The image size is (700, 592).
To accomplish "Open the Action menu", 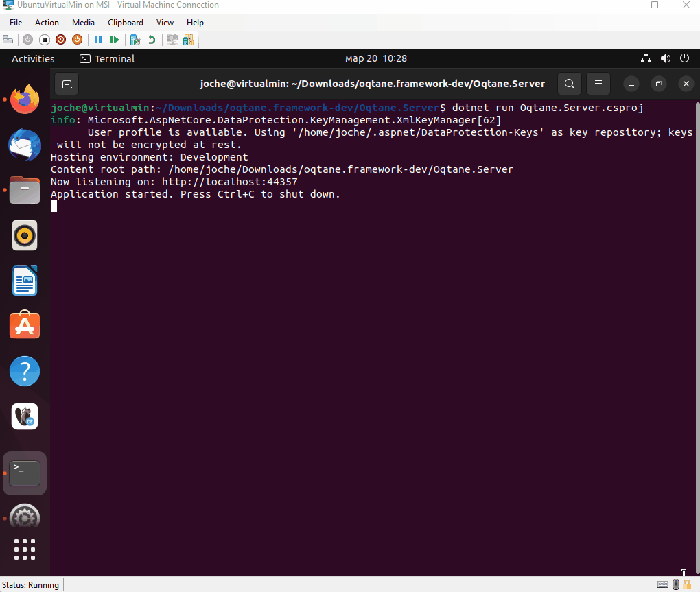I will (x=47, y=23).
